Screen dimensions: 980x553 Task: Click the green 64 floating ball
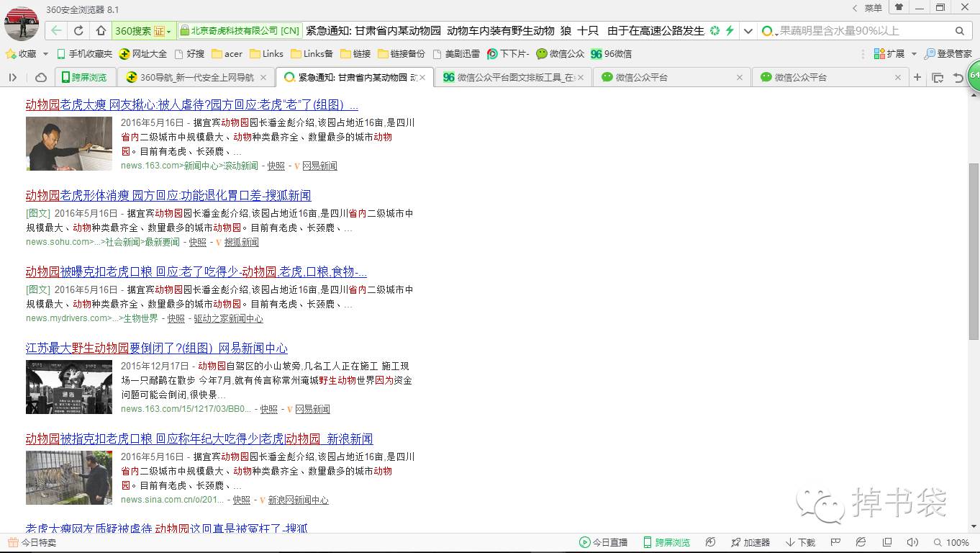coord(974,76)
